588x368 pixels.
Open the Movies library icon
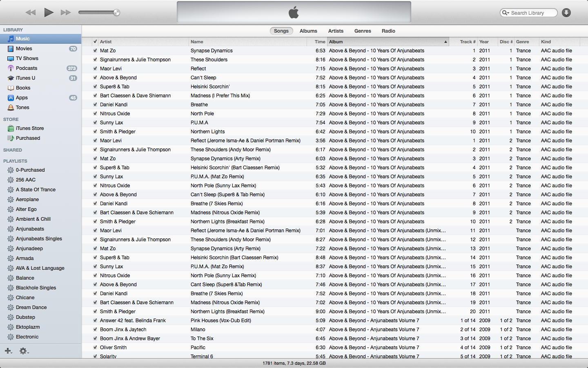click(11, 49)
